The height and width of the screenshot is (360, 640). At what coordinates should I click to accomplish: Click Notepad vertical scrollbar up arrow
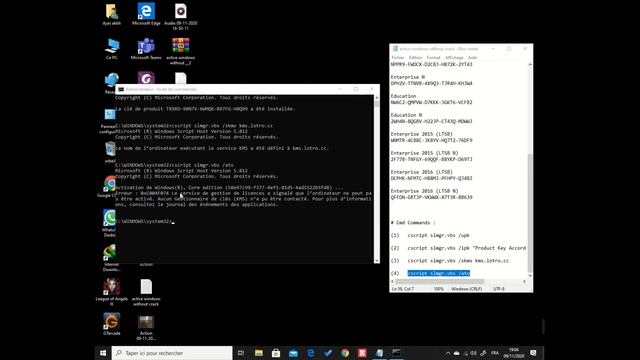coord(530,64)
